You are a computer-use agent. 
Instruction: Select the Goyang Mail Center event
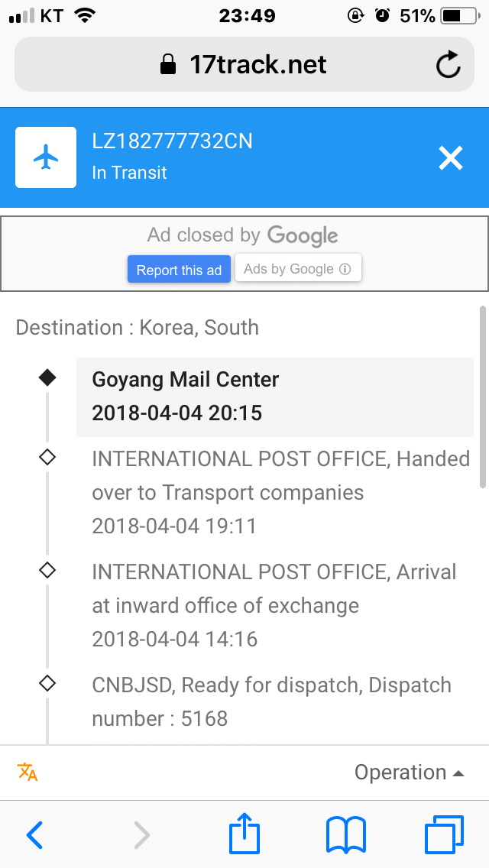274,397
